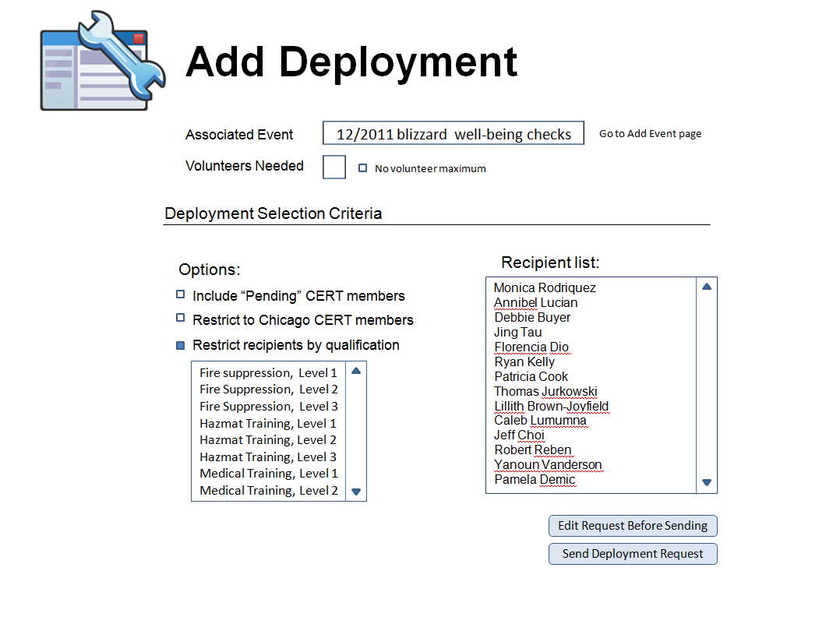Click the qualification list up arrow
This screenshot has width=840, height=631.
[356, 371]
